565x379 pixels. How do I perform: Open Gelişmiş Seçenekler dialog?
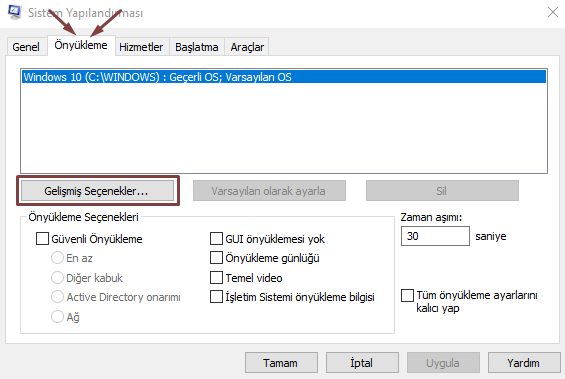click(x=97, y=191)
